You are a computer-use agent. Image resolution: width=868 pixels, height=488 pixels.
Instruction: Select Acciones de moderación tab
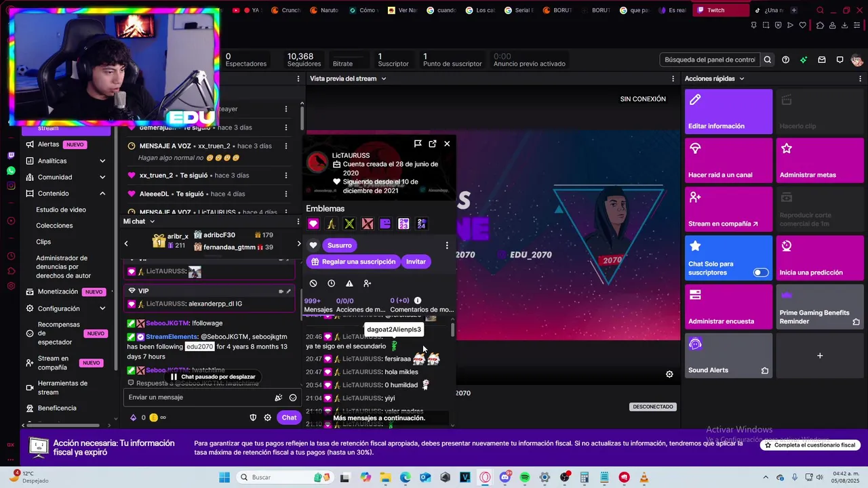(x=361, y=305)
